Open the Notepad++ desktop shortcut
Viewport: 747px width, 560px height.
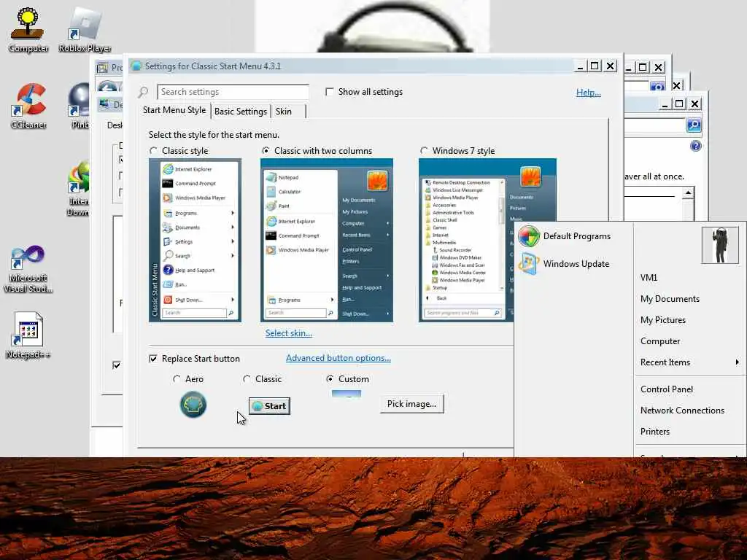(28, 335)
